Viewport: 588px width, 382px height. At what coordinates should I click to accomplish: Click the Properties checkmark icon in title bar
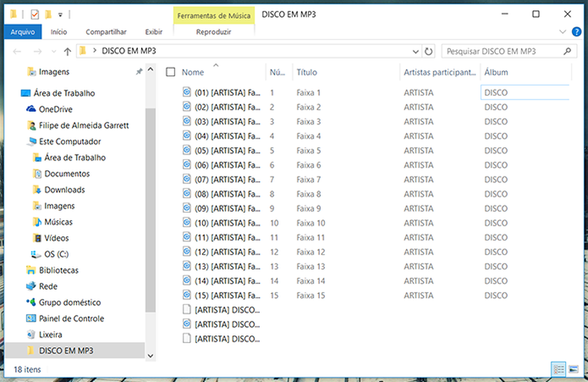coord(35,14)
